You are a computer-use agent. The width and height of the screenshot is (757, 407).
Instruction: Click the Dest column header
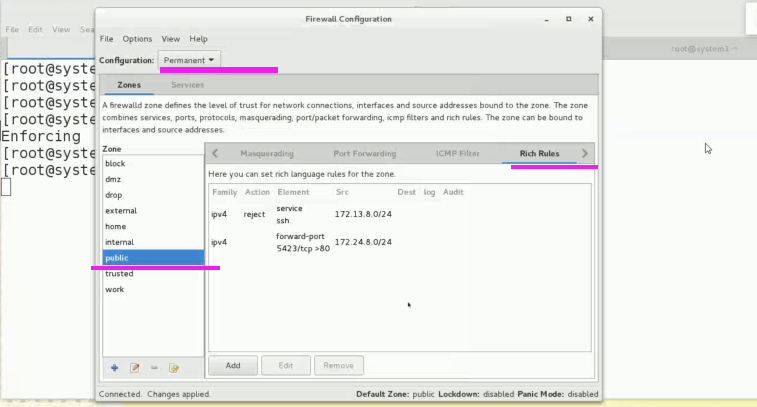[x=407, y=192]
